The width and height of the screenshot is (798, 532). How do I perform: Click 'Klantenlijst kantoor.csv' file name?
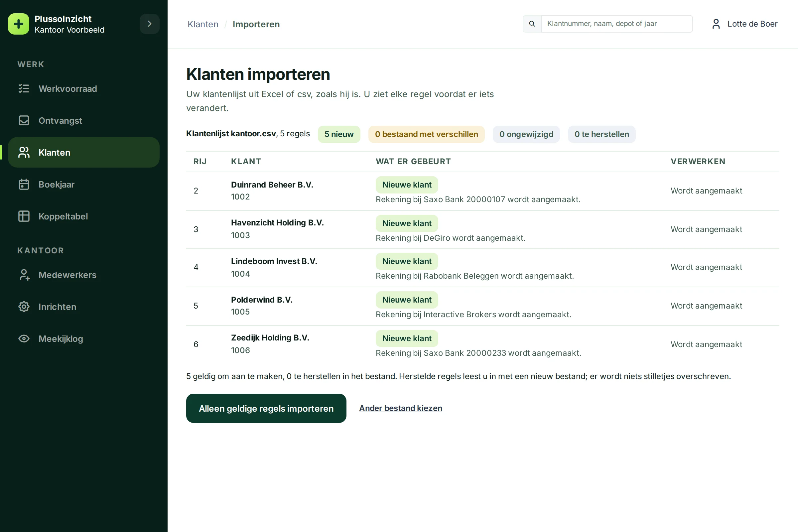click(x=231, y=134)
